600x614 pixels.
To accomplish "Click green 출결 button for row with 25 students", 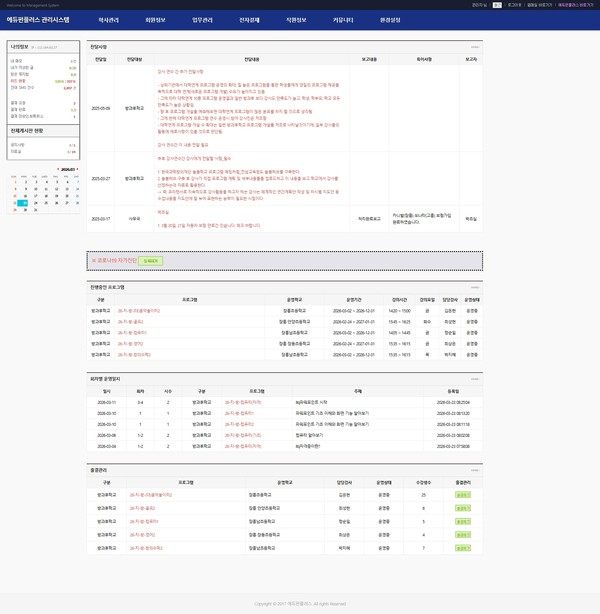I will point(463,495).
